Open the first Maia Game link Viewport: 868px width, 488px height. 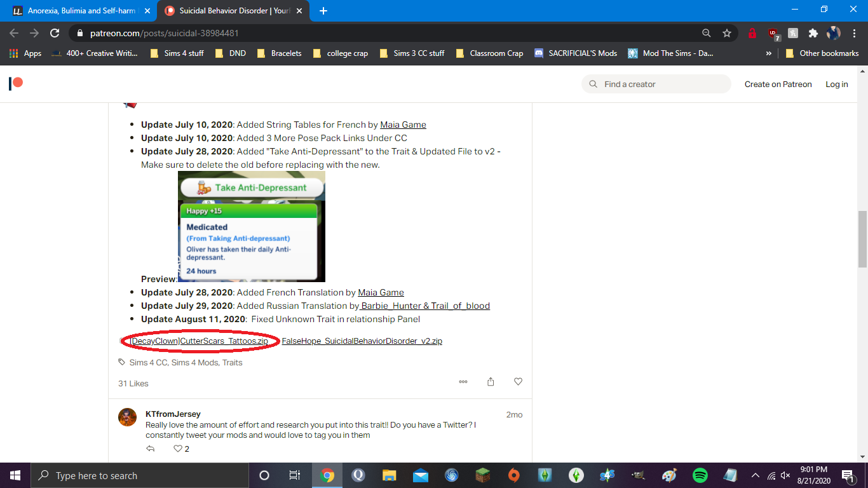(x=403, y=125)
